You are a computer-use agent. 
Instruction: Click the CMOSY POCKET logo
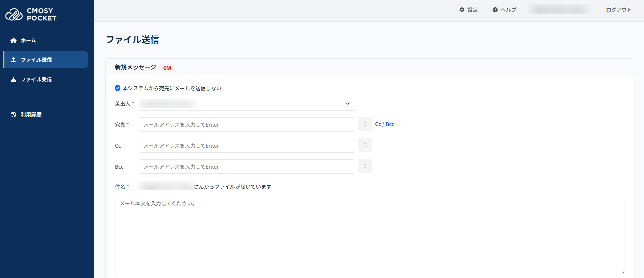(31, 15)
